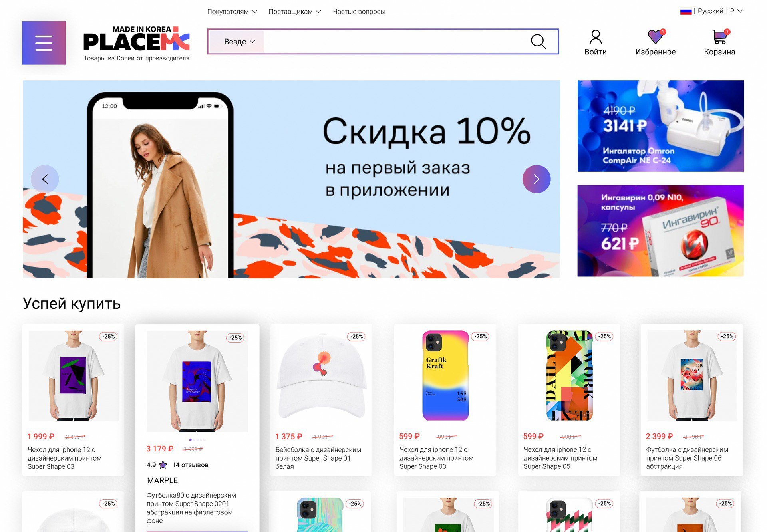Click the search magnifier icon
This screenshot has height=532, width=767.
[x=538, y=41]
